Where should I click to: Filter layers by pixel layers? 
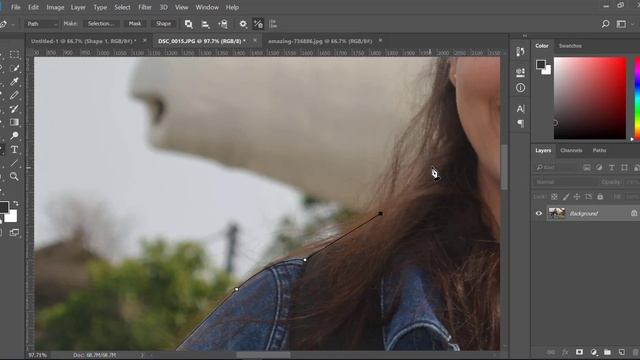click(x=587, y=167)
